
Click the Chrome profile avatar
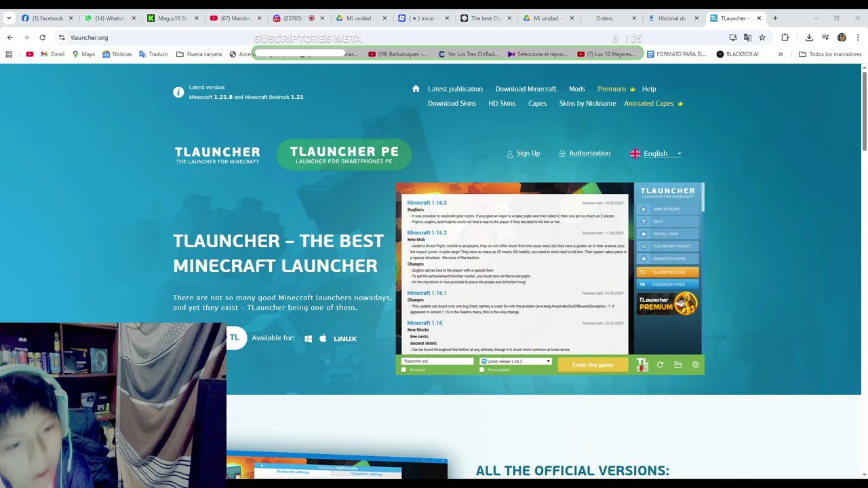tap(842, 37)
